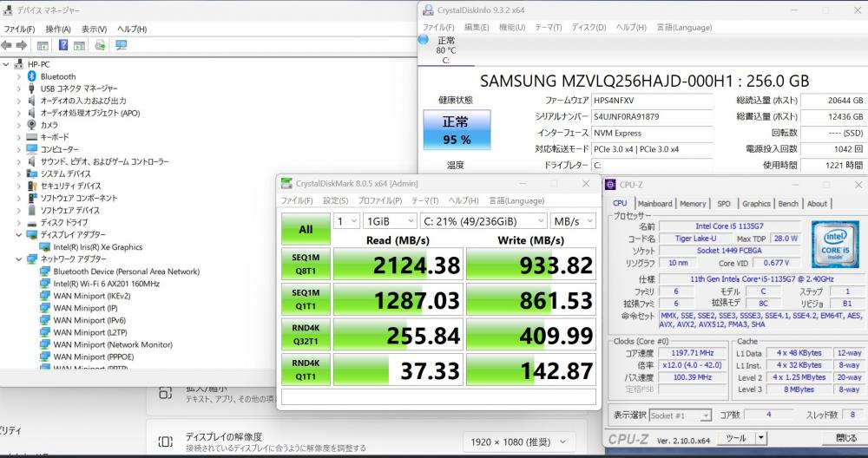
Task: Select WAN Miniport (PPPOE) entry
Action: (x=94, y=357)
